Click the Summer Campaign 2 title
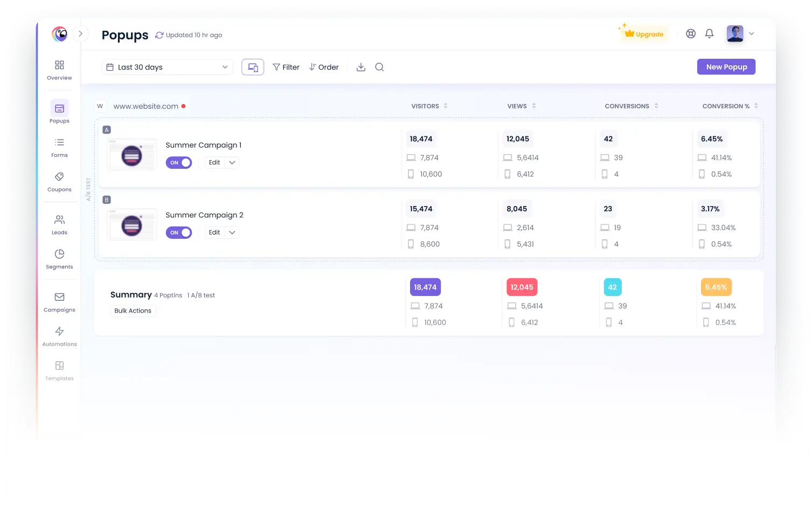The width and height of the screenshot is (812, 510). click(x=204, y=215)
